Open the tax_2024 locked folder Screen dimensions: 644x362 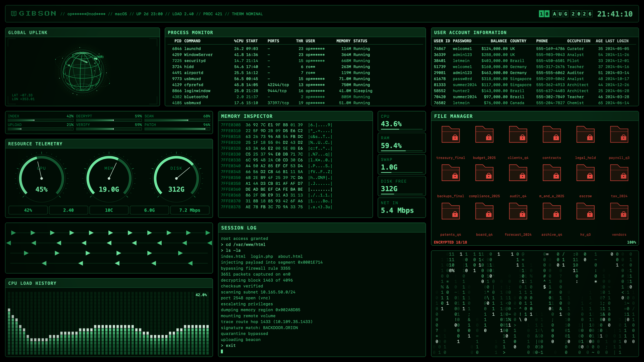click(x=619, y=173)
